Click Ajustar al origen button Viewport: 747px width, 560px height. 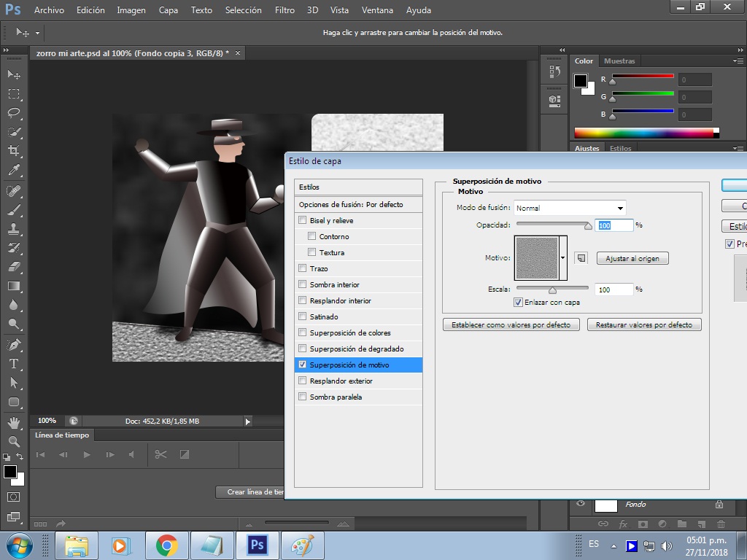[x=632, y=258]
